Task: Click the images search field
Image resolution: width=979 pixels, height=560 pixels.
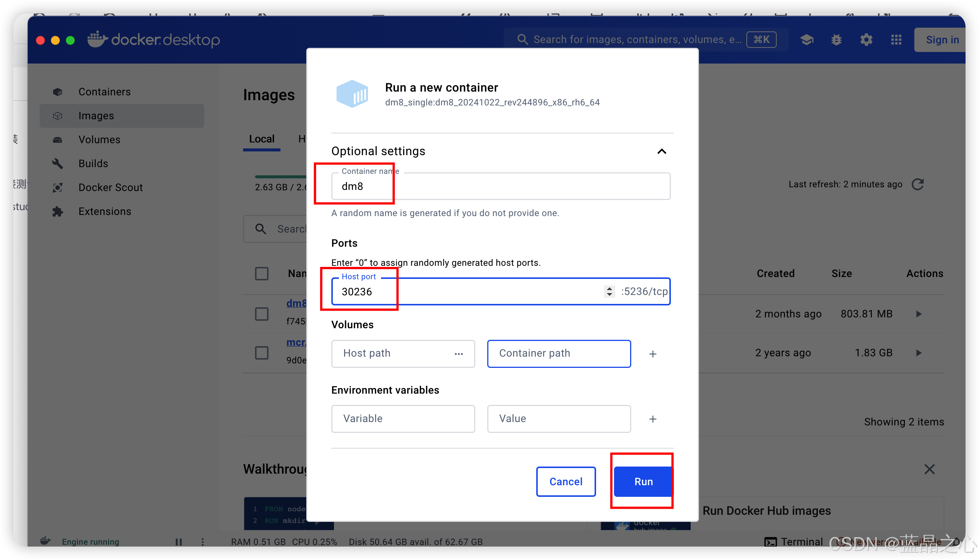Action: tap(274, 229)
